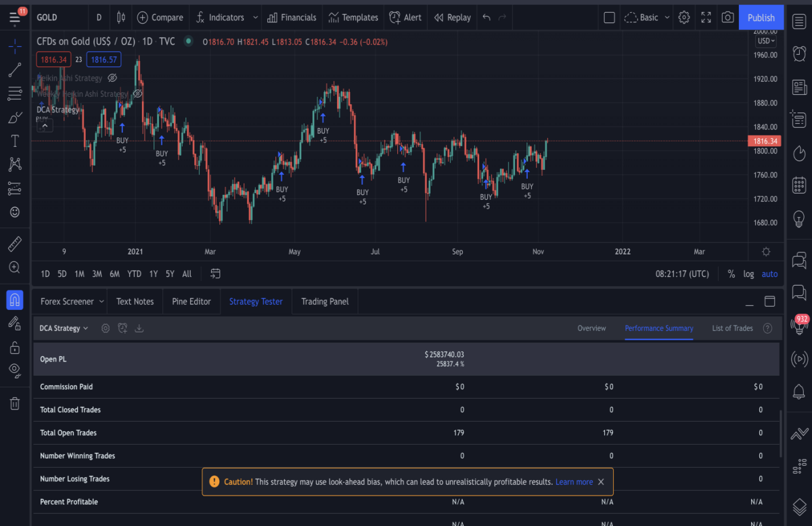Screen dimensions: 812x526
Task: Click the Compare symbols button
Action: point(160,18)
